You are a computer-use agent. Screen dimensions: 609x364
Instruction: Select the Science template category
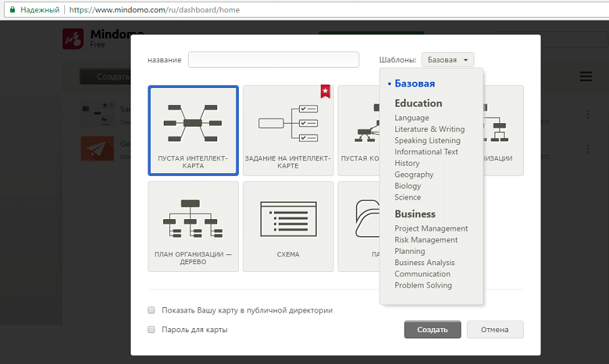click(x=407, y=197)
